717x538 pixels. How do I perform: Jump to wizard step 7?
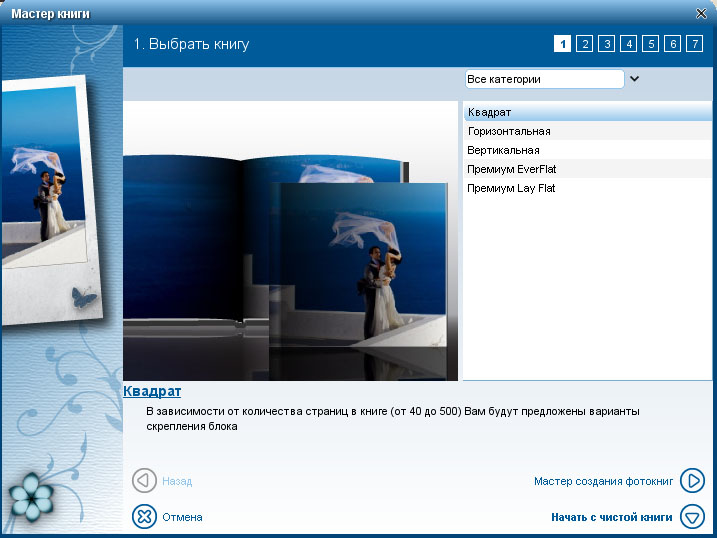click(694, 44)
